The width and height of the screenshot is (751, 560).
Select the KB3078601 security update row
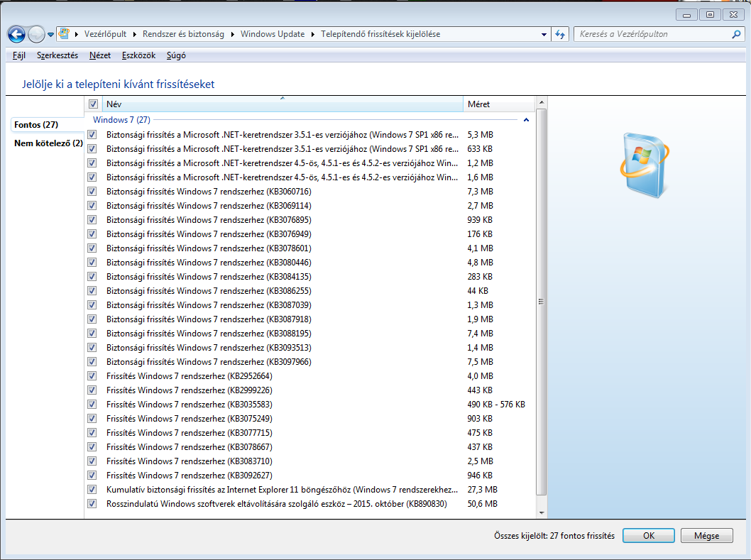309,248
